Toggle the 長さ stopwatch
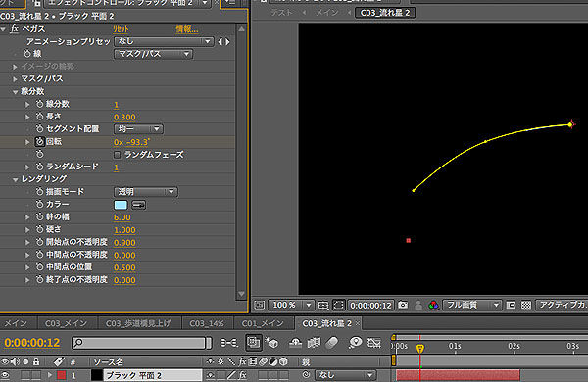The height and width of the screenshot is (382, 588). click(40, 117)
